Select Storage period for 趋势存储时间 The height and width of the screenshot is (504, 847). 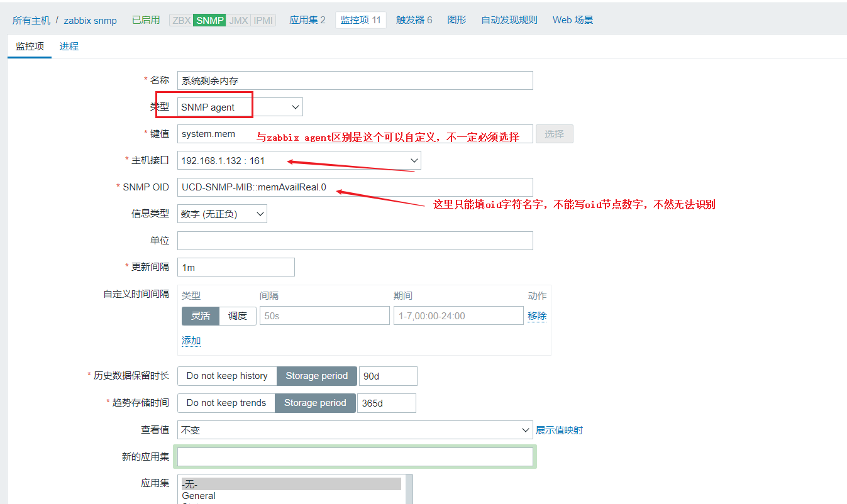click(x=315, y=403)
